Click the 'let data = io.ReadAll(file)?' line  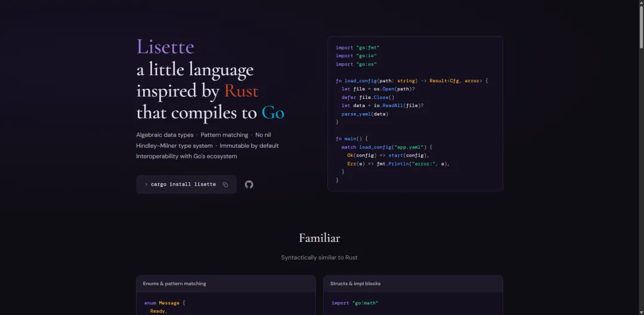point(382,105)
